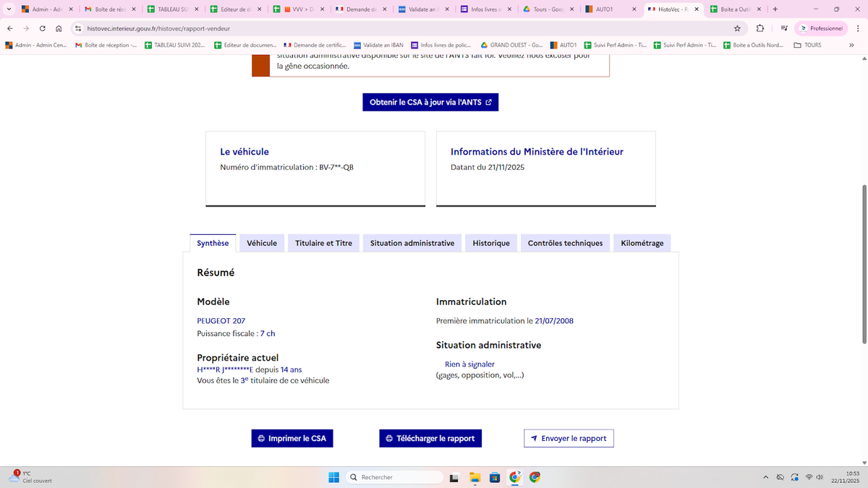Open the Contrôles techniques tab
This screenshot has height=488, width=868.
click(565, 243)
